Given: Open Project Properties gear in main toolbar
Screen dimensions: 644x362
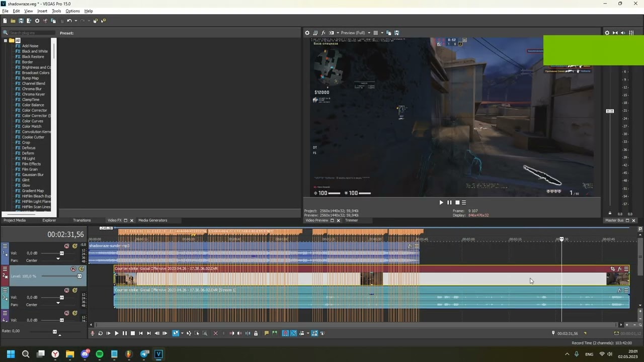Looking at the screenshot, I should tap(37, 21).
